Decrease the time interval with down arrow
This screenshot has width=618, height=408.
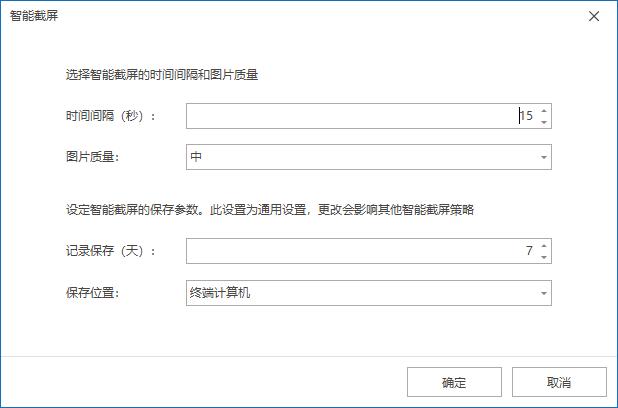point(544,122)
